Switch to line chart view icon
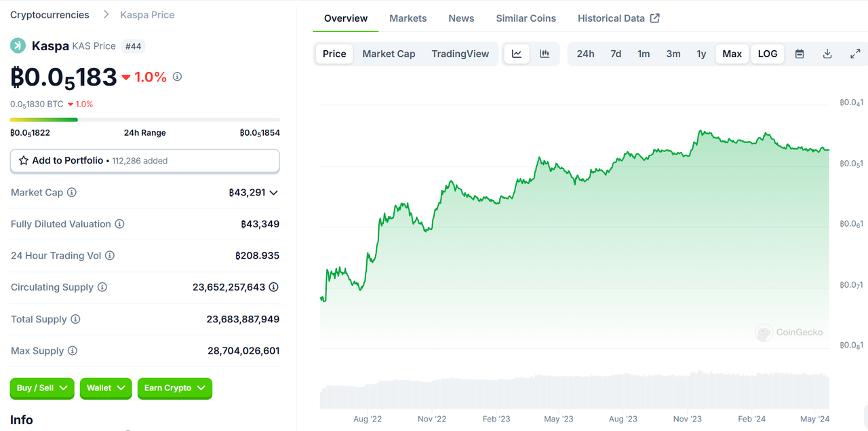Screen dimensions: 868x431 tap(517, 54)
